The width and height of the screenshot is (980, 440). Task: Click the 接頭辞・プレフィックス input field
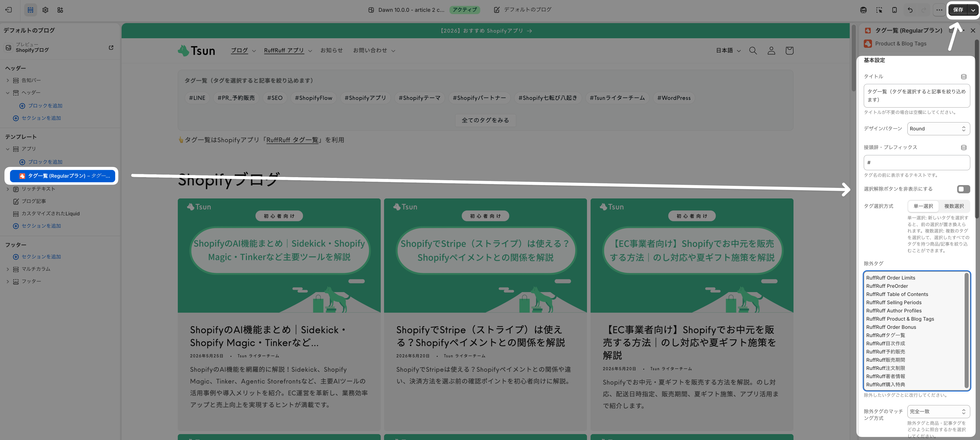916,162
